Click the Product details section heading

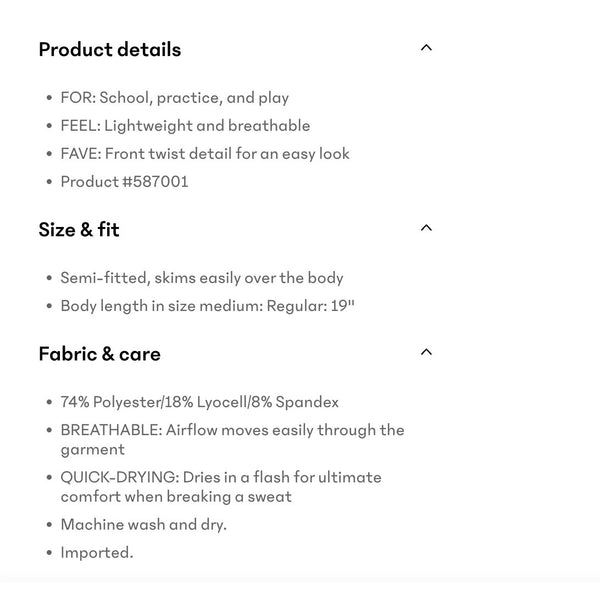110,49
